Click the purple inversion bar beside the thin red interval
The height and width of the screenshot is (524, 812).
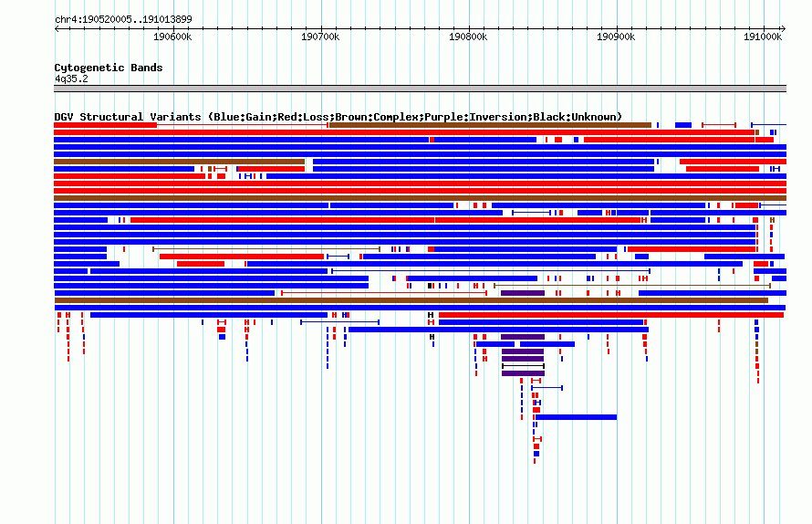tap(523, 293)
